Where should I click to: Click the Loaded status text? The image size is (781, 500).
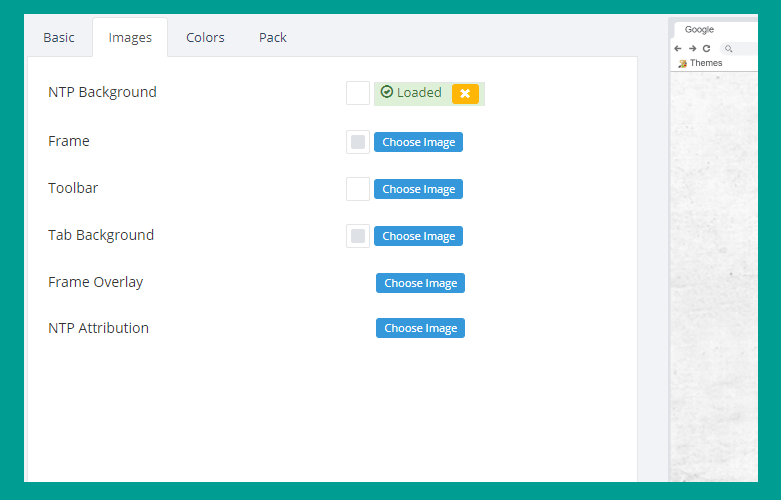coord(419,92)
